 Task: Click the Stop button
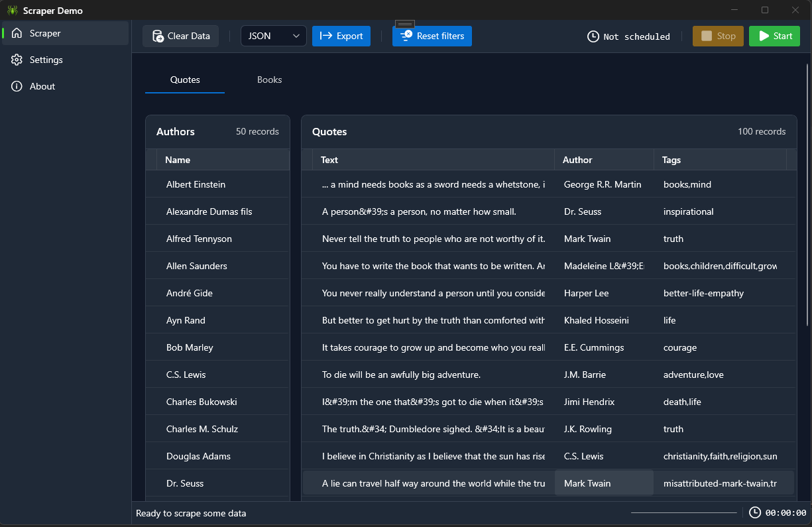pyautogui.click(x=718, y=36)
